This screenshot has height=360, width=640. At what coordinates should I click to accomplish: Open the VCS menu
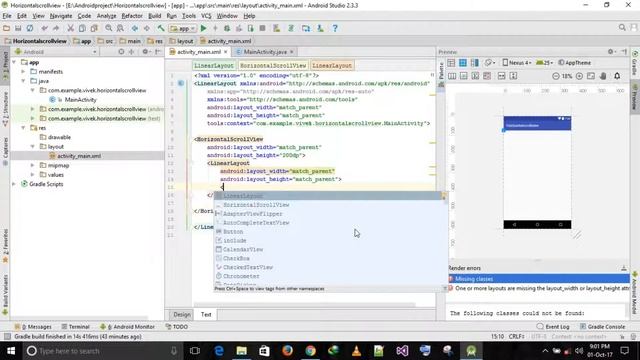(x=206, y=16)
